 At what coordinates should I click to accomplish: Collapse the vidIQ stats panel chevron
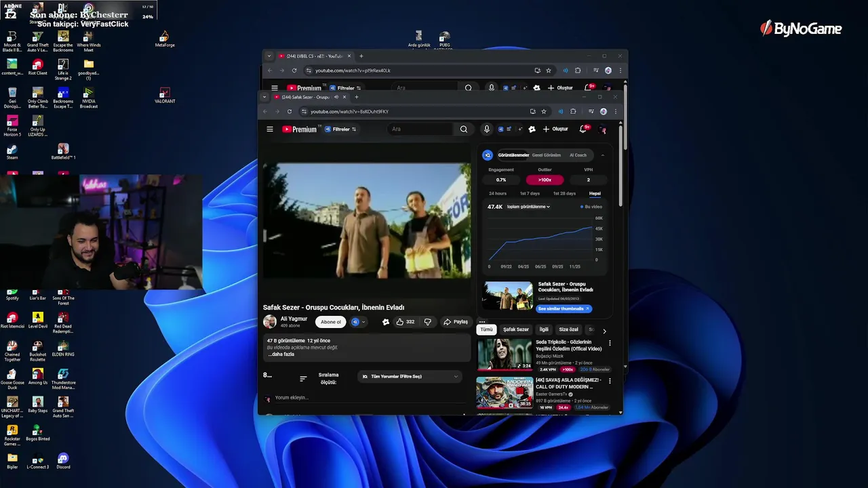click(602, 155)
